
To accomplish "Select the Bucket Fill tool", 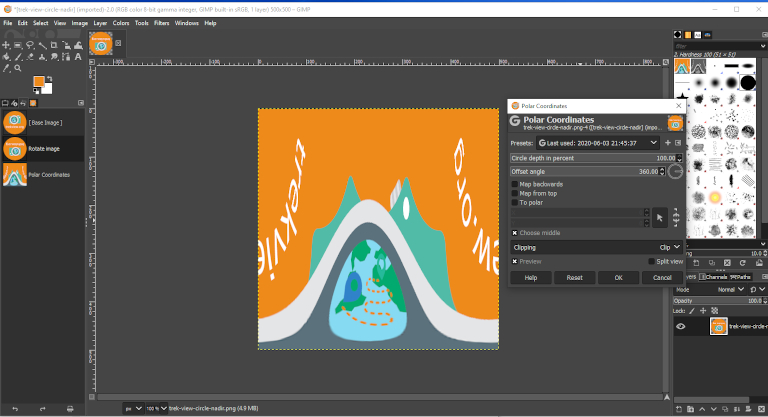I will (6, 57).
